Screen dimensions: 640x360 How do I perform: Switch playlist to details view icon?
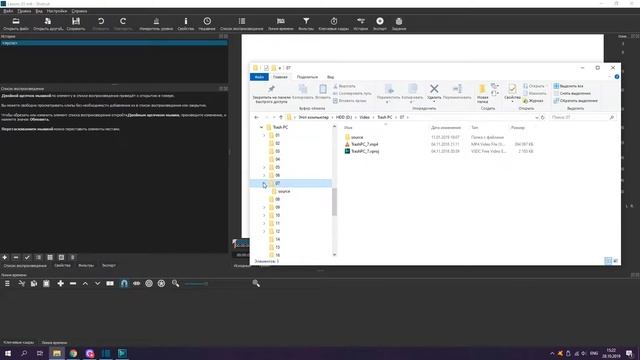point(38,258)
